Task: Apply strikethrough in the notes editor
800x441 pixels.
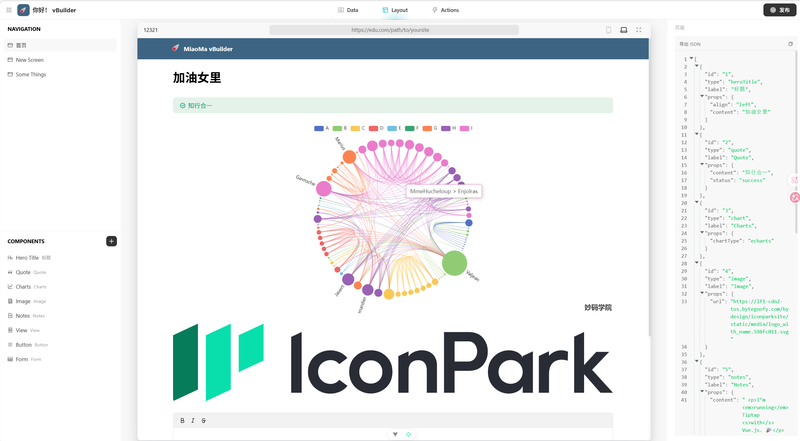Action: coord(204,421)
